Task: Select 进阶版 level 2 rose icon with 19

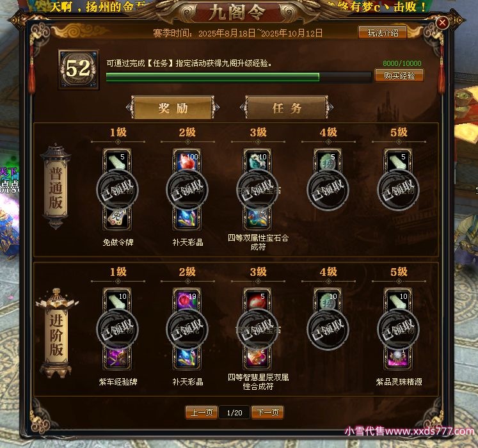Action: click(x=187, y=300)
